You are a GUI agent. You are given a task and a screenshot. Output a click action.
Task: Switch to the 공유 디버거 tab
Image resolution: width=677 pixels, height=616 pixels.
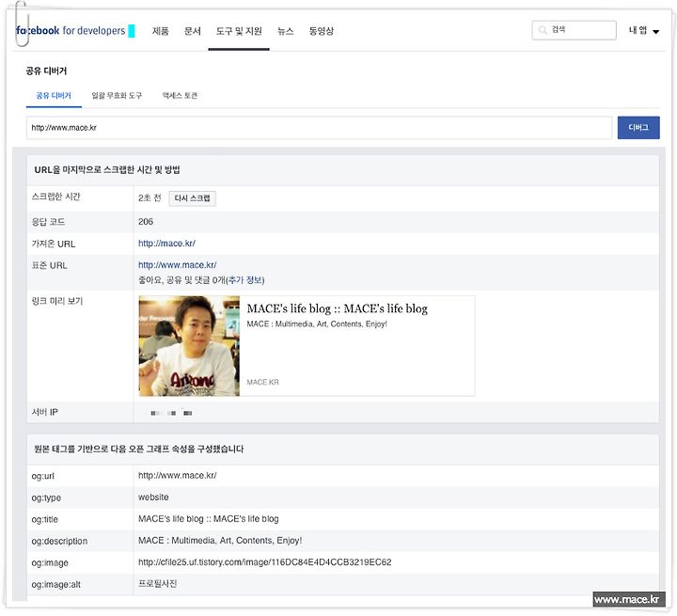(54, 96)
